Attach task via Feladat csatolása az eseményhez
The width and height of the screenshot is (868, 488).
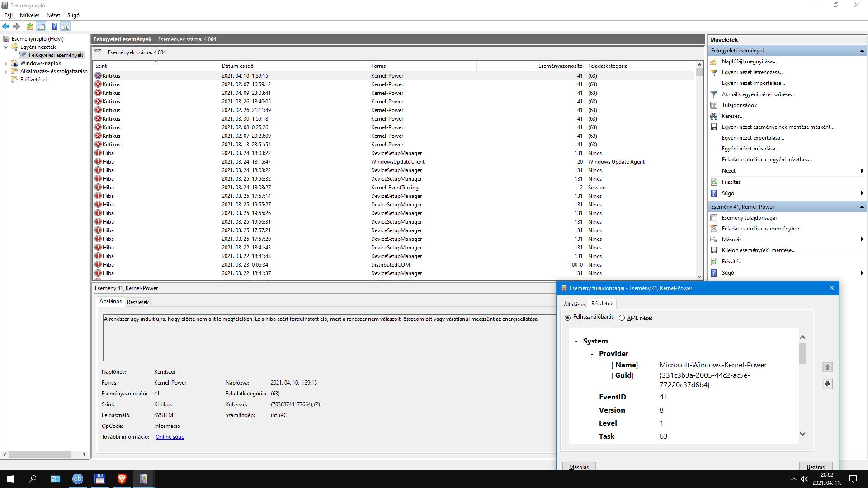point(762,229)
